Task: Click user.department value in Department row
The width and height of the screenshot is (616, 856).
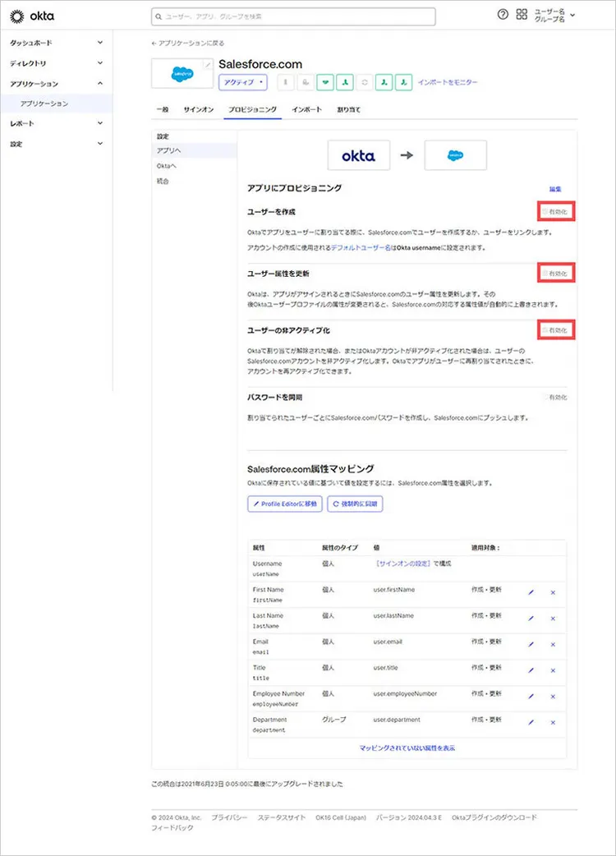Action: tap(397, 720)
